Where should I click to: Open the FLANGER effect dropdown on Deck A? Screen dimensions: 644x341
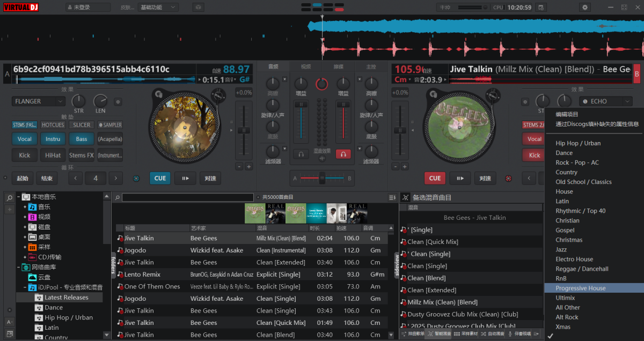point(38,101)
